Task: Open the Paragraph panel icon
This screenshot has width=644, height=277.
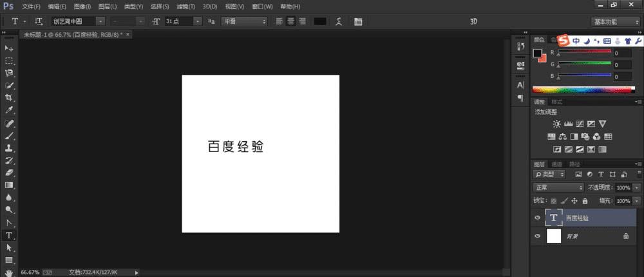Action: (520, 98)
